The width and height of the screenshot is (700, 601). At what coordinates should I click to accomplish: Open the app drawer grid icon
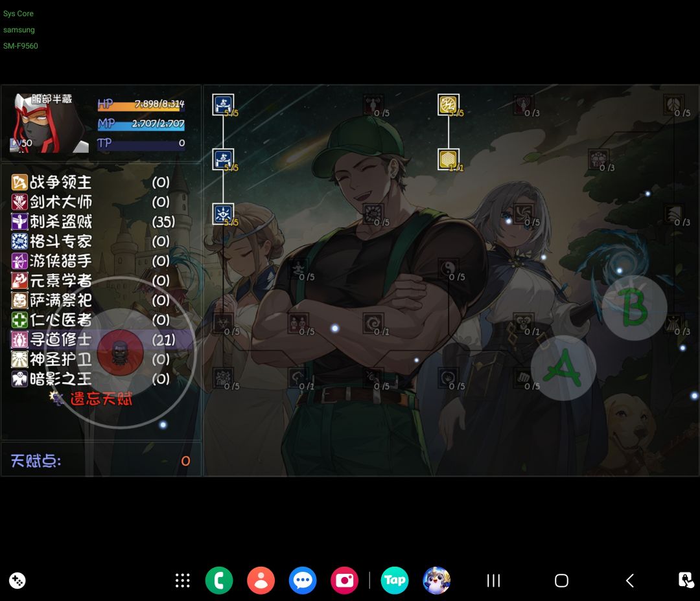tap(182, 580)
